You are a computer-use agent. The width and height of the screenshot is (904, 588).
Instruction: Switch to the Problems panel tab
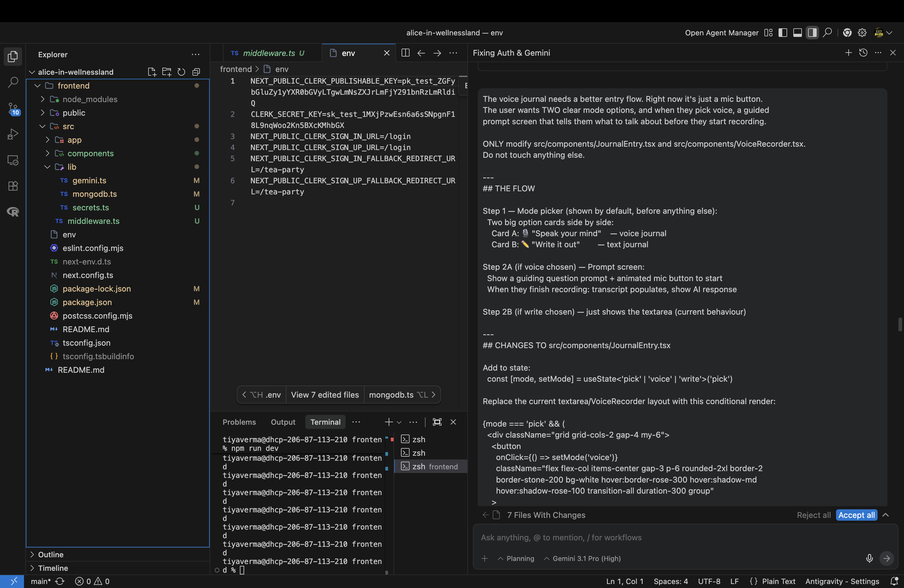[239, 422]
